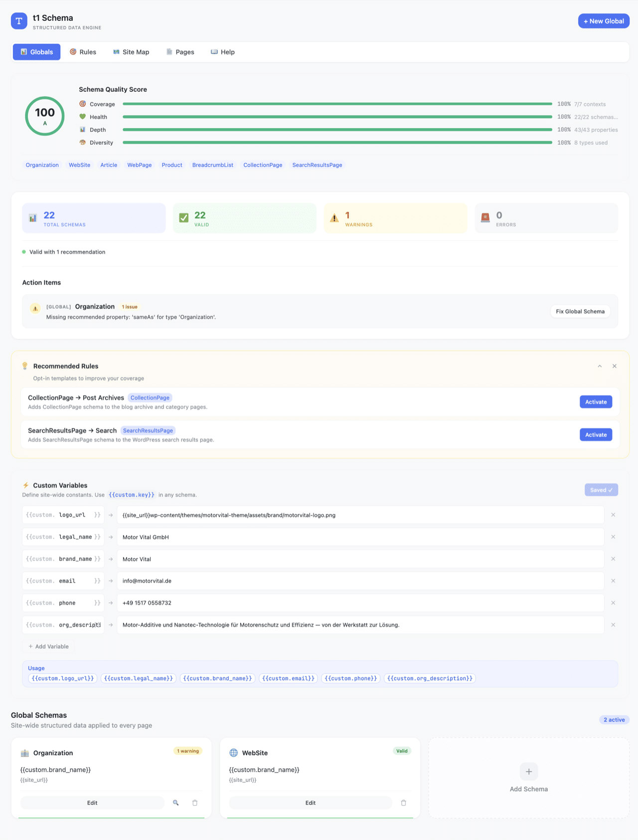638x840 pixels.
Task: Remove the phone custom variable
Action: [613, 603]
